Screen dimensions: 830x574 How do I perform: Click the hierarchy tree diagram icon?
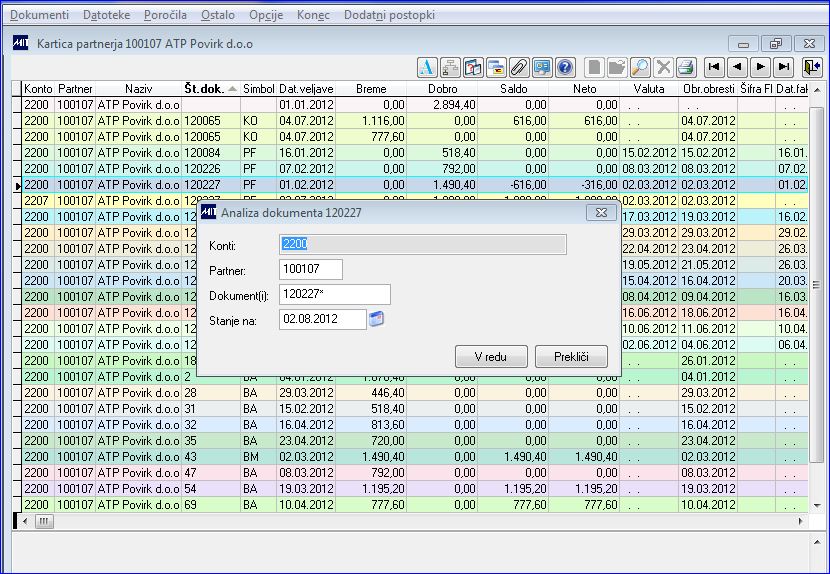tap(450, 67)
